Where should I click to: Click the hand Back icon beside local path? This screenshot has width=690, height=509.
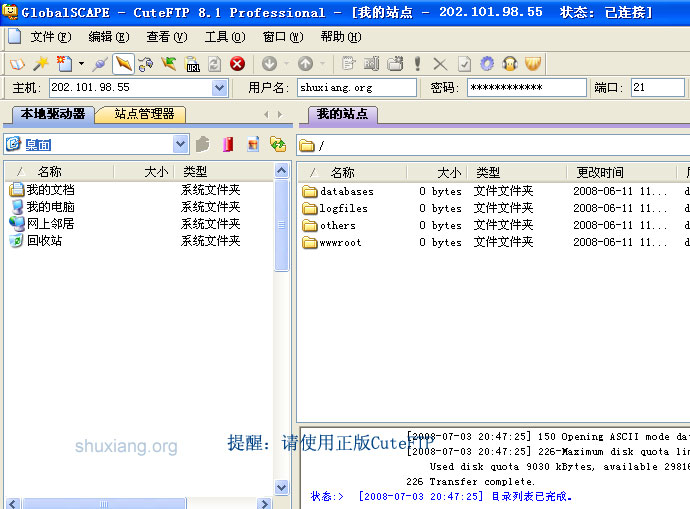203,144
